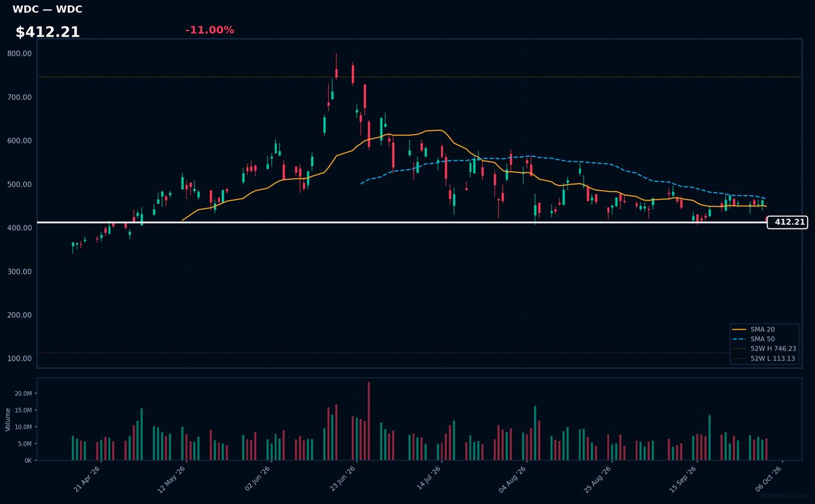Click the 15 Sep '26 date label

683,478
